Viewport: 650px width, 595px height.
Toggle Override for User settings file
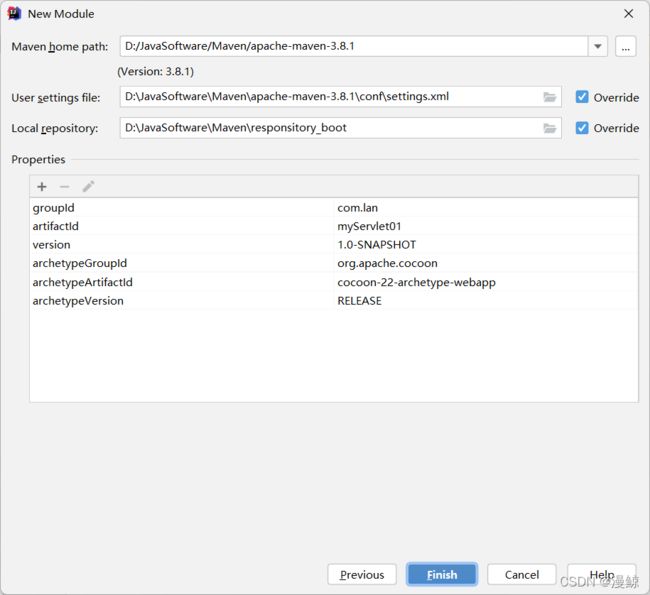click(582, 97)
